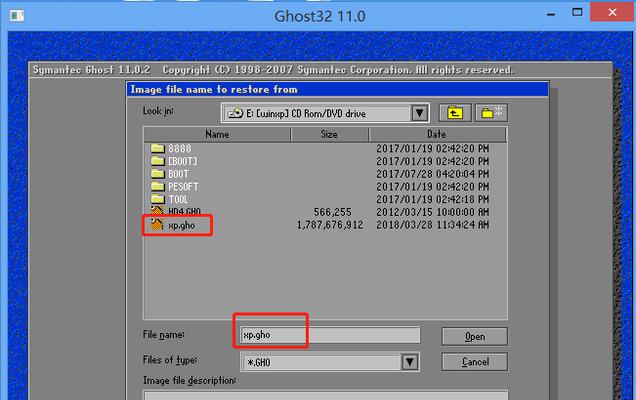This screenshot has height=400, width=636.
Task: Sort file list by Date column
Action: click(437, 134)
